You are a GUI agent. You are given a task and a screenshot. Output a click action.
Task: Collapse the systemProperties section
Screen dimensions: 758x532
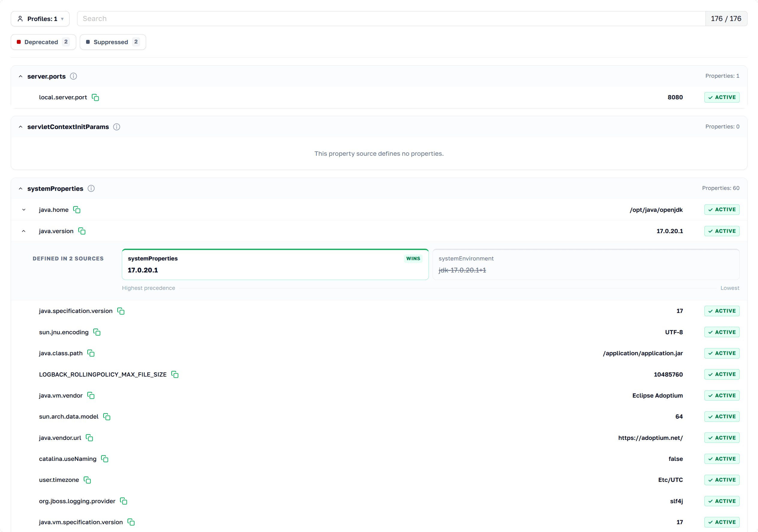(x=20, y=188)
